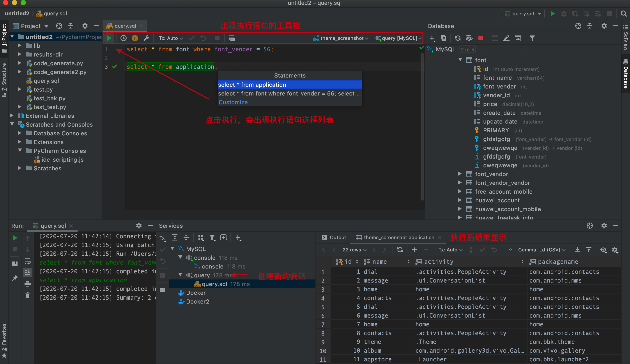Disconnect database with red stop icon
Screen dimensions: 630x364
(481, 38)
